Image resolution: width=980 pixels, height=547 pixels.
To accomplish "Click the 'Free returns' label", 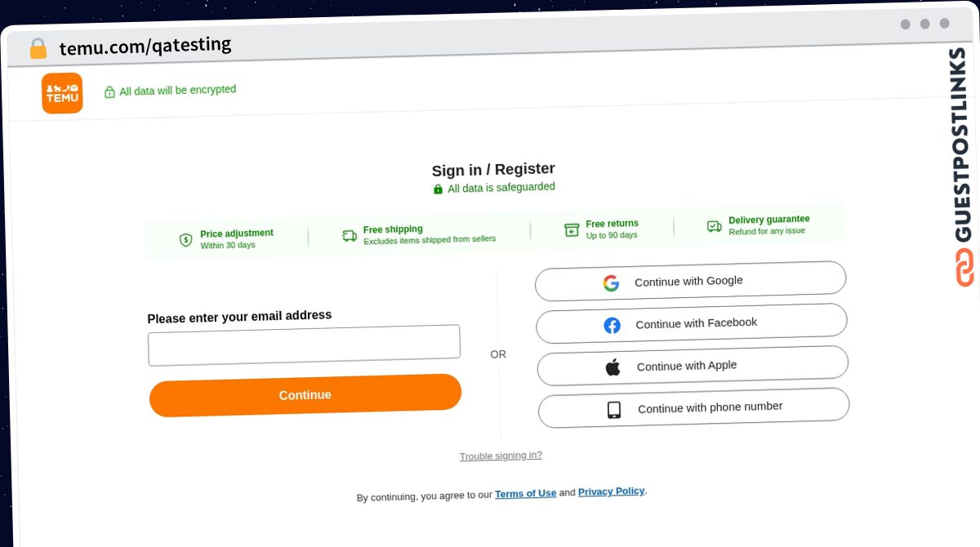I will tap(612, 224).
